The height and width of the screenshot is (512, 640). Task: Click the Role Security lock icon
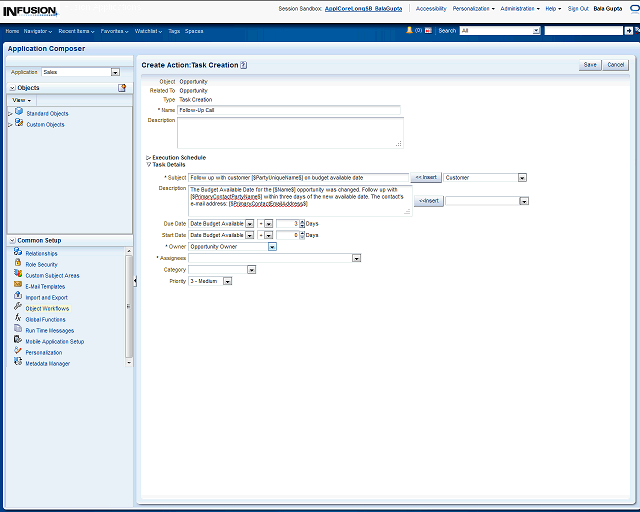point(18,264)
